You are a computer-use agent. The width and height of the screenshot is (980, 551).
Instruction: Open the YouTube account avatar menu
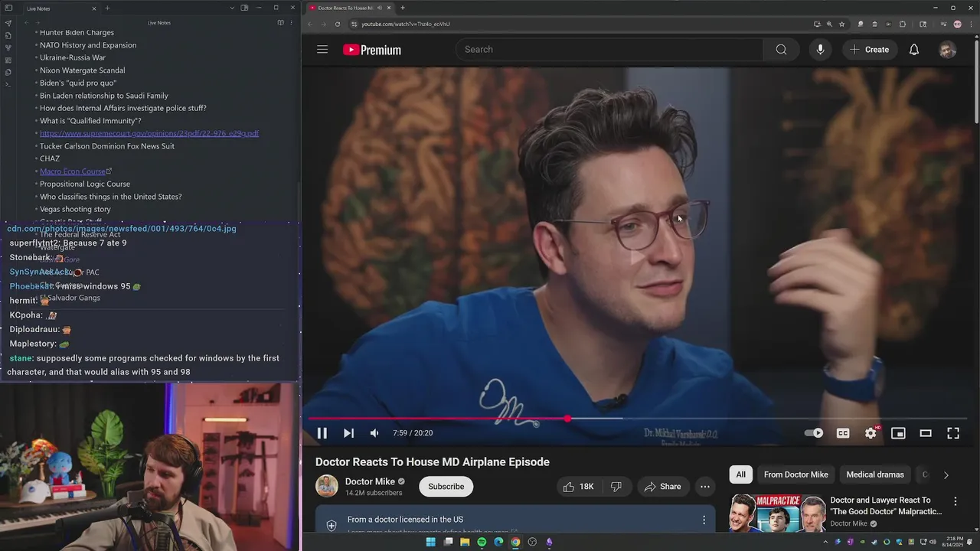pyautogui.click(x=948, y=50)
